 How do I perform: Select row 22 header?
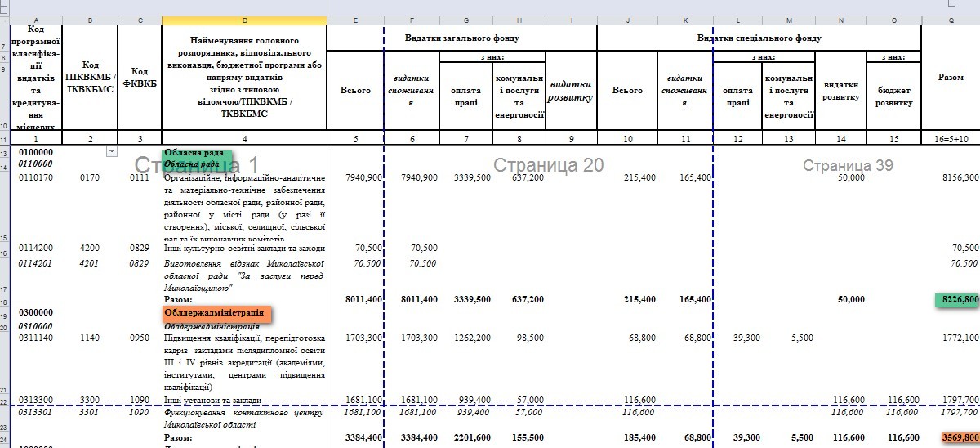[5, 400]
